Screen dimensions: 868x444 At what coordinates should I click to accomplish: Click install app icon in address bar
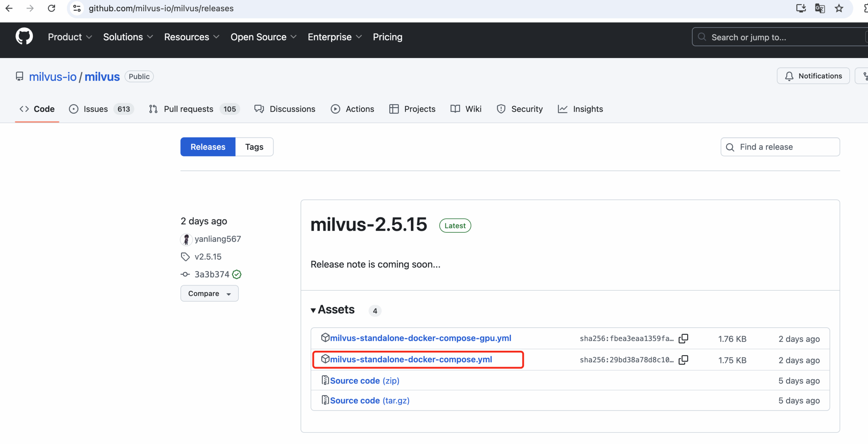pos(801,8)
